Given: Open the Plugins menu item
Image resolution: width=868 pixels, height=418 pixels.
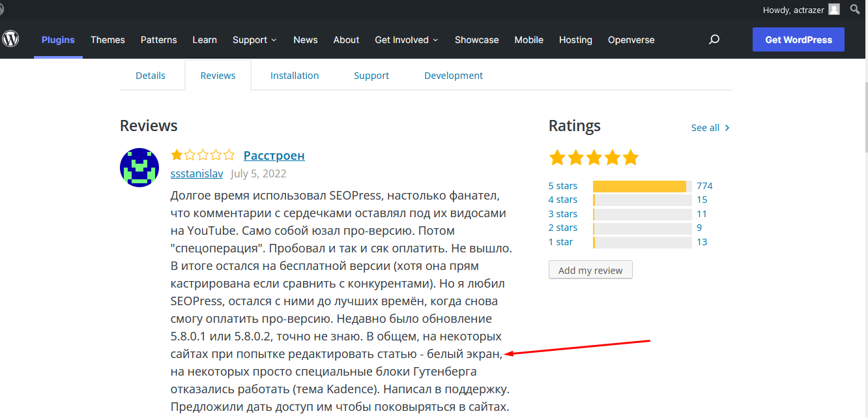Looking at the screenshot, I should [x=58, y=40].
